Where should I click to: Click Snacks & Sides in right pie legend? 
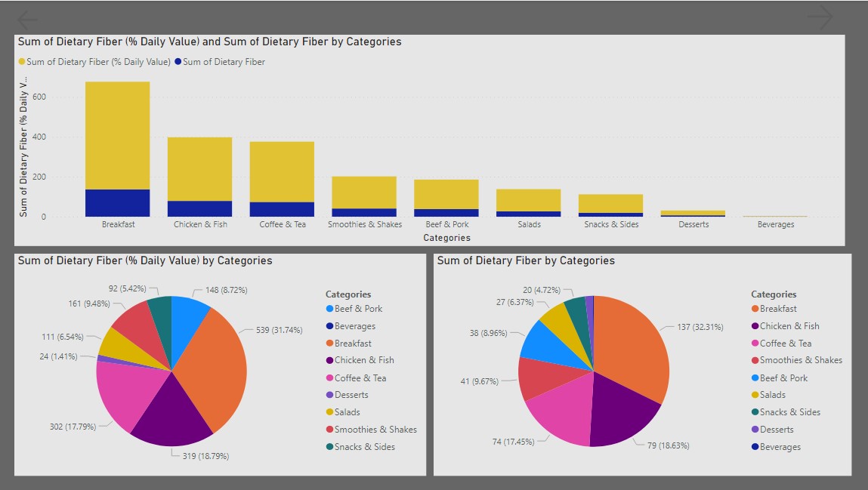(x=786, y=412)
